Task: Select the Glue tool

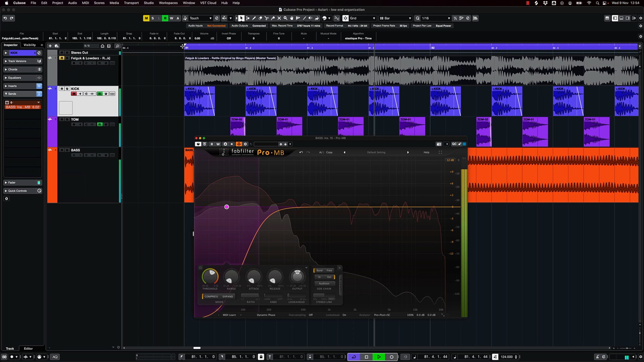Action: click(x=273, y=18)
